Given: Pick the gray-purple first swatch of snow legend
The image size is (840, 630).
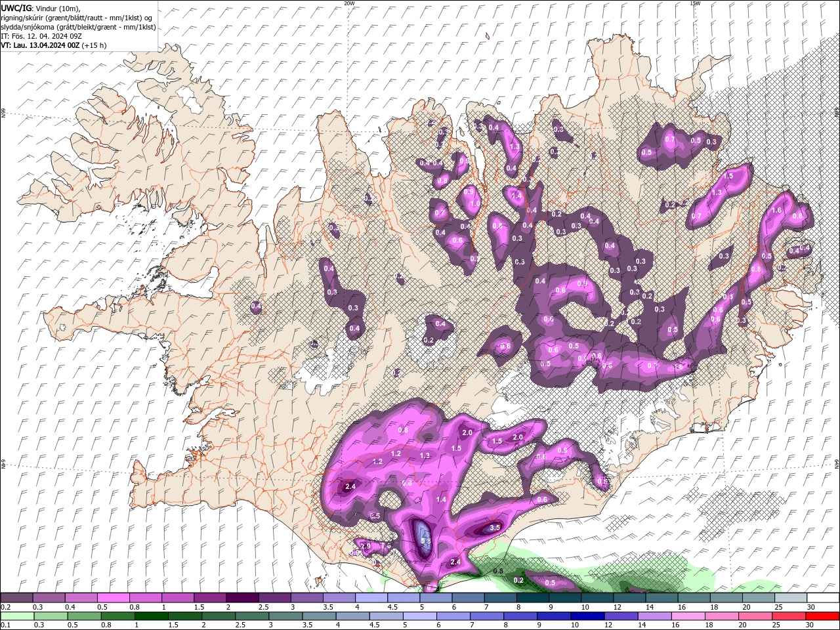Looking at the screenshot, I should click(x=16, y=598).
